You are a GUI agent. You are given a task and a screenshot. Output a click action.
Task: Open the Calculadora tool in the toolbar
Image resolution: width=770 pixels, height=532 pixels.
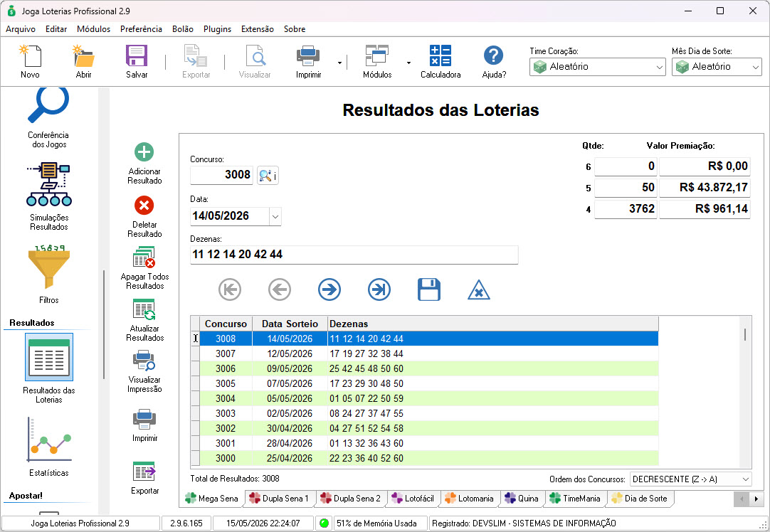click(x=441, y=61)
